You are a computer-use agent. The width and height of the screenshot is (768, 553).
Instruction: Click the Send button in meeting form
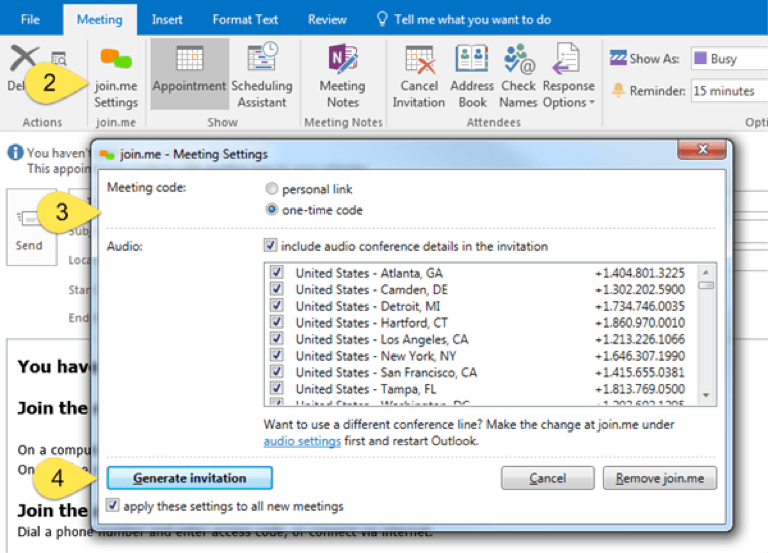30,227
